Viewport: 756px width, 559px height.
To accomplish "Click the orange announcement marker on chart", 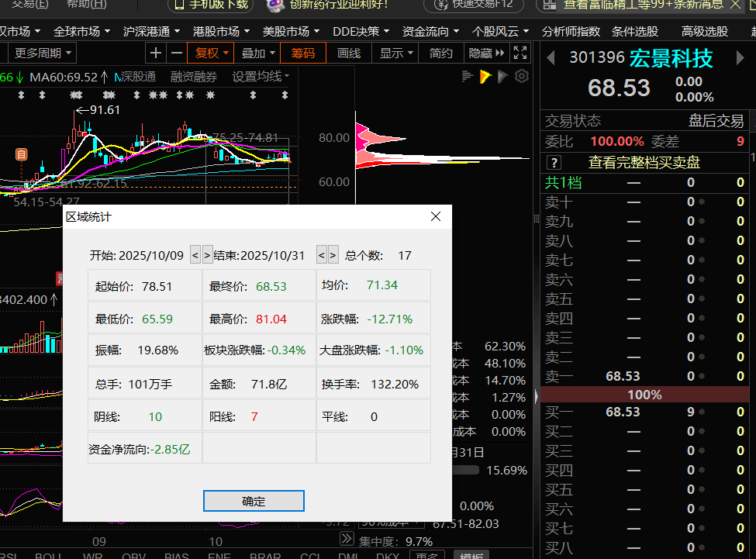I will click(21, 154).
